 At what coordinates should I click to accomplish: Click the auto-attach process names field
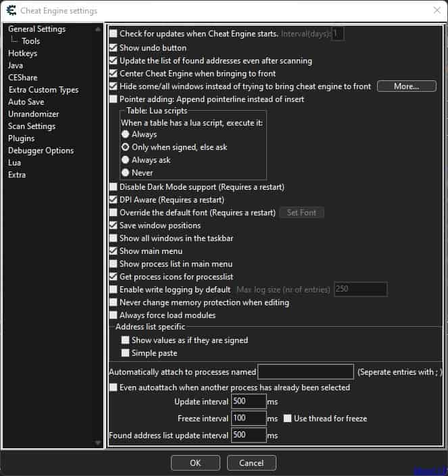pos(305,372)
